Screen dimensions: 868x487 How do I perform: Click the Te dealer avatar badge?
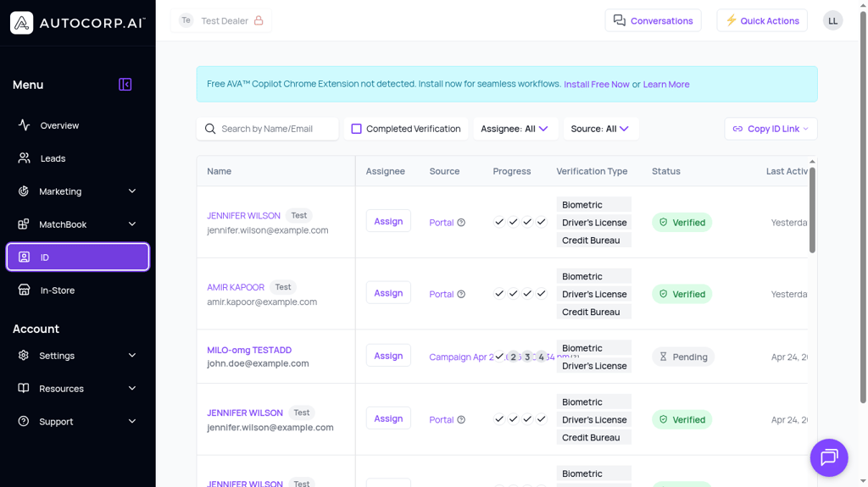(x=186, y=20)
